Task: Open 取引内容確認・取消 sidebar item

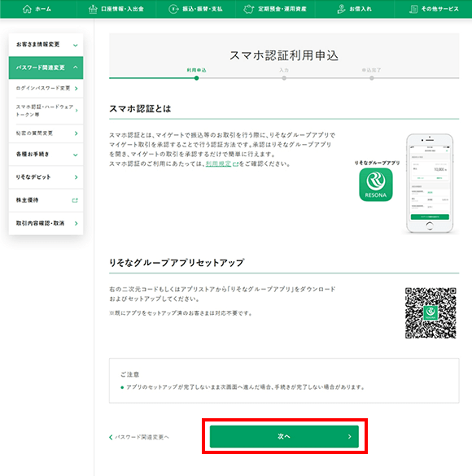Action: 46,224
